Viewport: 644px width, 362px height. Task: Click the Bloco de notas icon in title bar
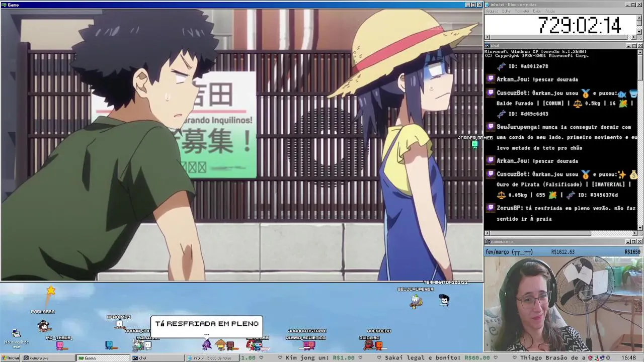coord(488,5)
